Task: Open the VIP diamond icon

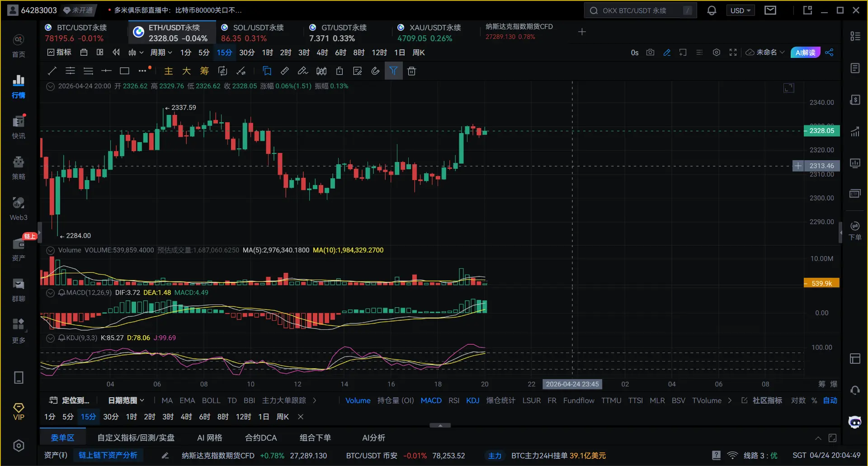Action: click(19, 412)
